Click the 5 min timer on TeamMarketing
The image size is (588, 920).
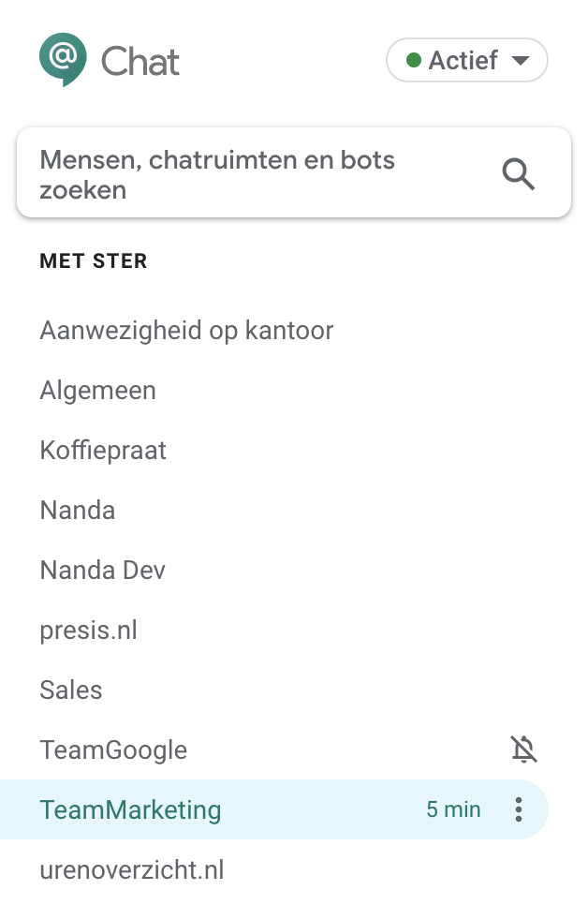tap(454, 809)
